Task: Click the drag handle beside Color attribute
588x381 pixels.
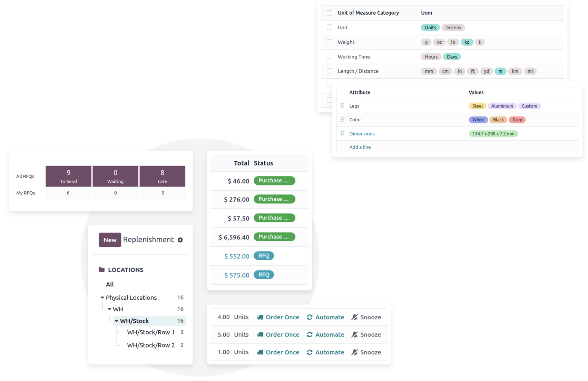Action: (x=342, y=120)
